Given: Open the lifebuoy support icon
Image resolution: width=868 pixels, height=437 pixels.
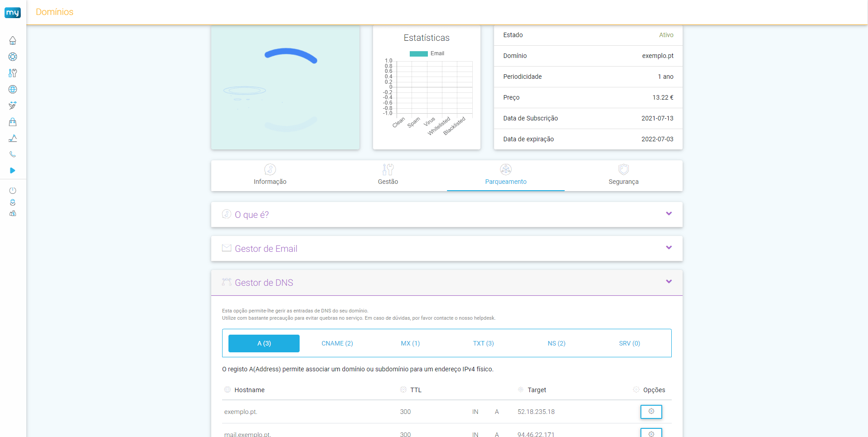Looking at the screenshot, I should [x=13, y=57].
